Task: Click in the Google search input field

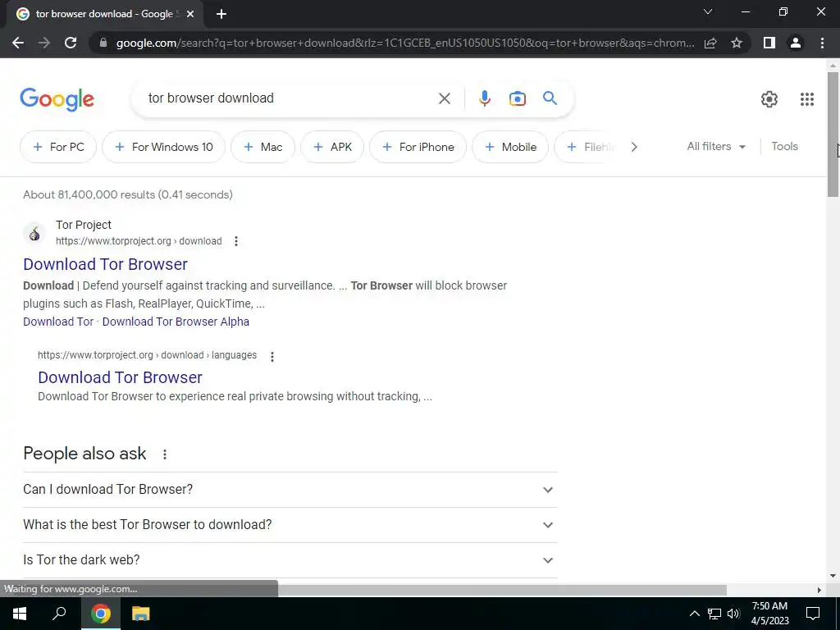Action: 290,98
